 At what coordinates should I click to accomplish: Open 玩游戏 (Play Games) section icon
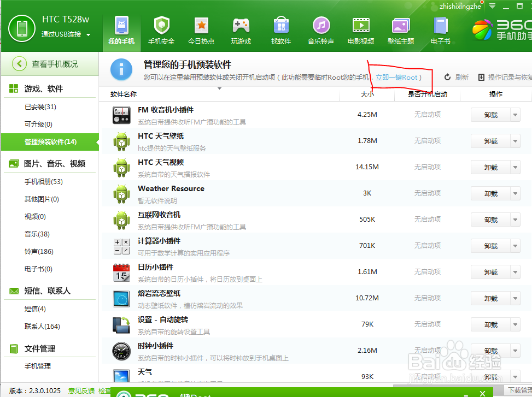coord(241,28)
